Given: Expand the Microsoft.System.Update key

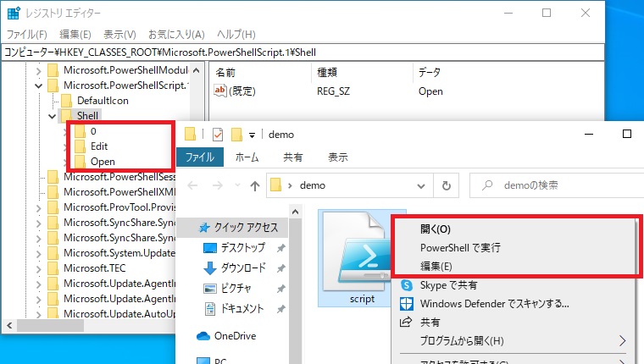Looking at the screenshot, I should tap(39, 254).
